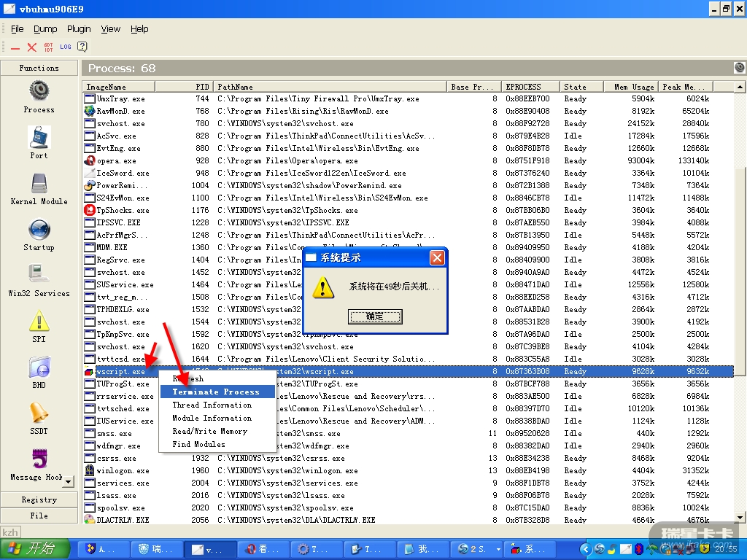
Task: Click the Functions panel header
Action: tap(39, 68)
